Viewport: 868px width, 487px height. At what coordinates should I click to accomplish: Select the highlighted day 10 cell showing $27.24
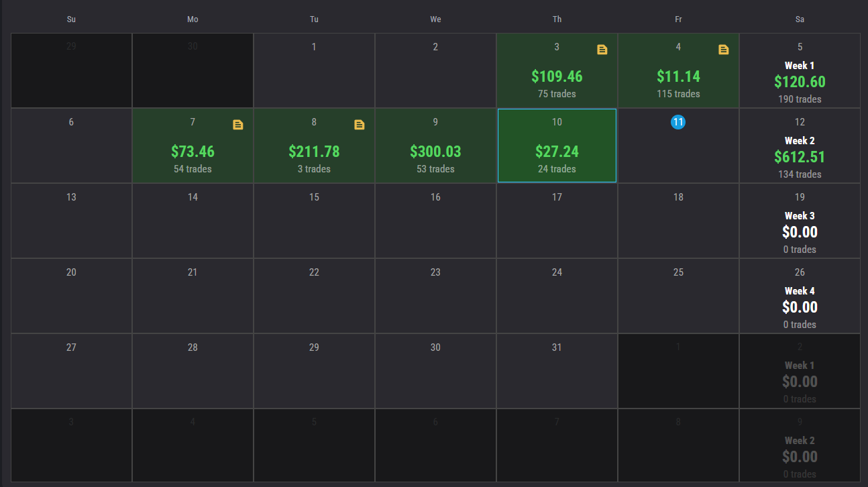click(x=557, y=146)
